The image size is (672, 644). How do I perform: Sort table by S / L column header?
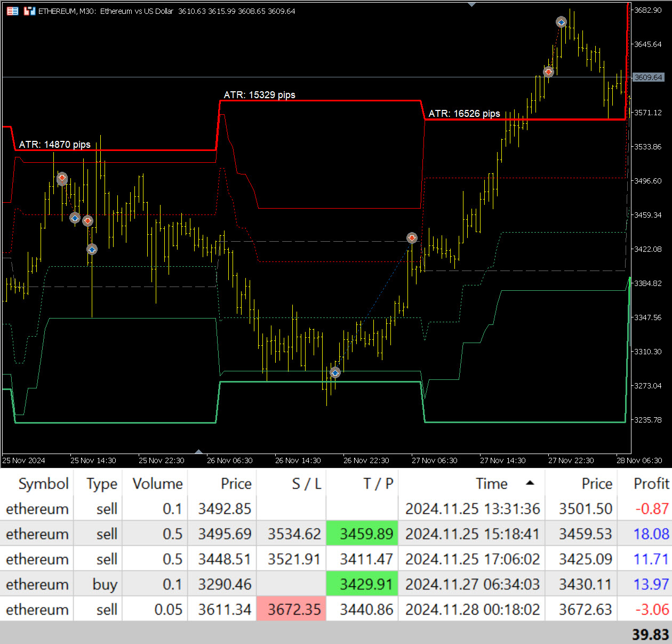click(307, 483)
